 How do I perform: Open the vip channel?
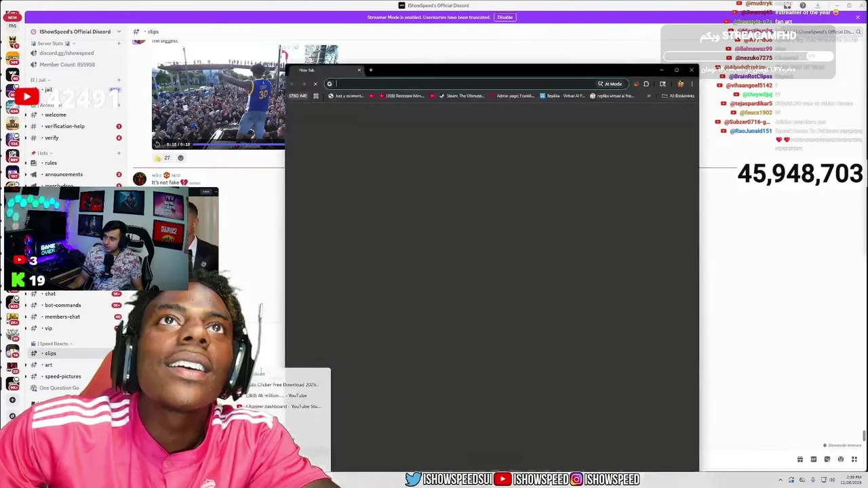click(x=48, y=328)
